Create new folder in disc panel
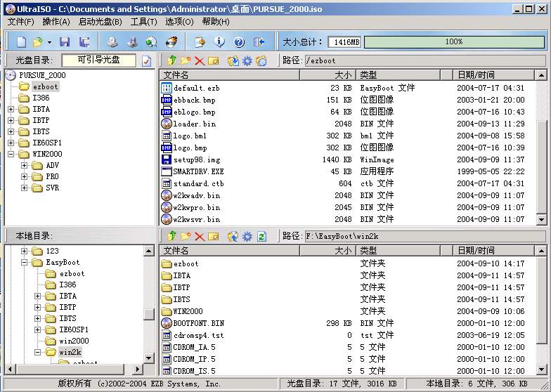 pos(186,60)
